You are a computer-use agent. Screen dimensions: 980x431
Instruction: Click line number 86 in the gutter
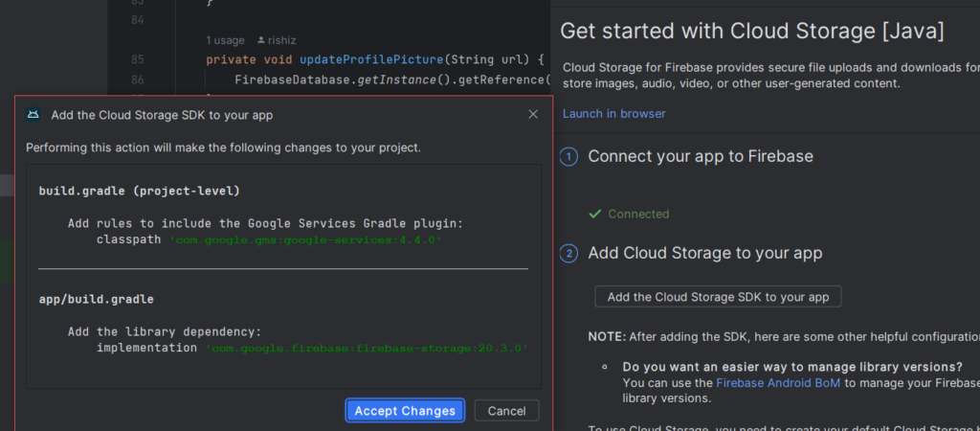point(136,79)
